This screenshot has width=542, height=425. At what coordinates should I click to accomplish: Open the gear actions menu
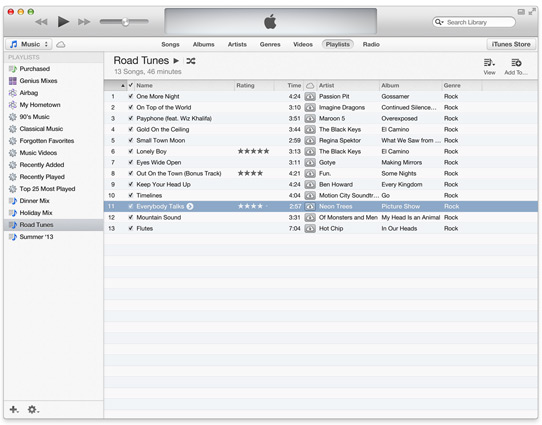[x=33, y=409]
